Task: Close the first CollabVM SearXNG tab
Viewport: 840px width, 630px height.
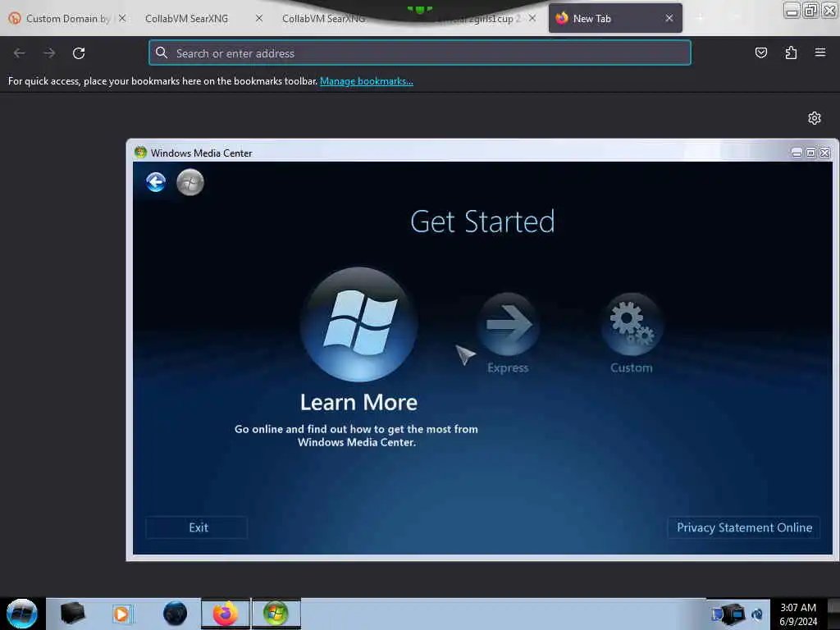Action: click(x=259, y=19)
